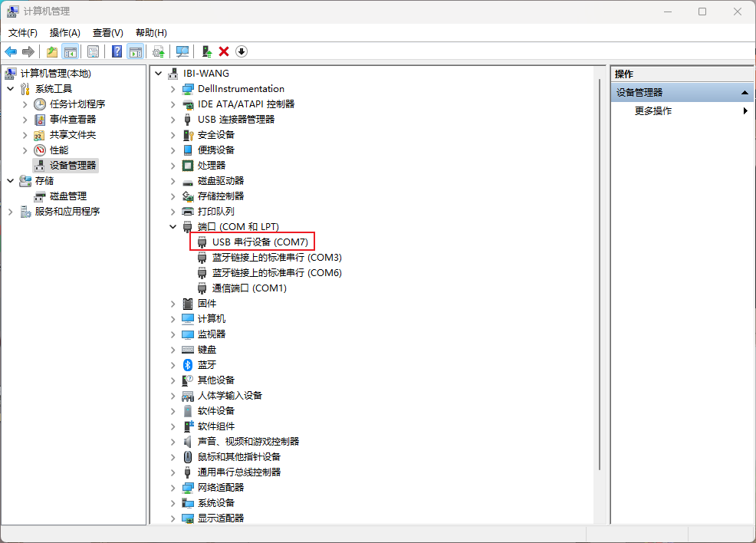
Task: Click the speaker icon beside 声音、视频和游戏控制器
Action: (188, 442)
